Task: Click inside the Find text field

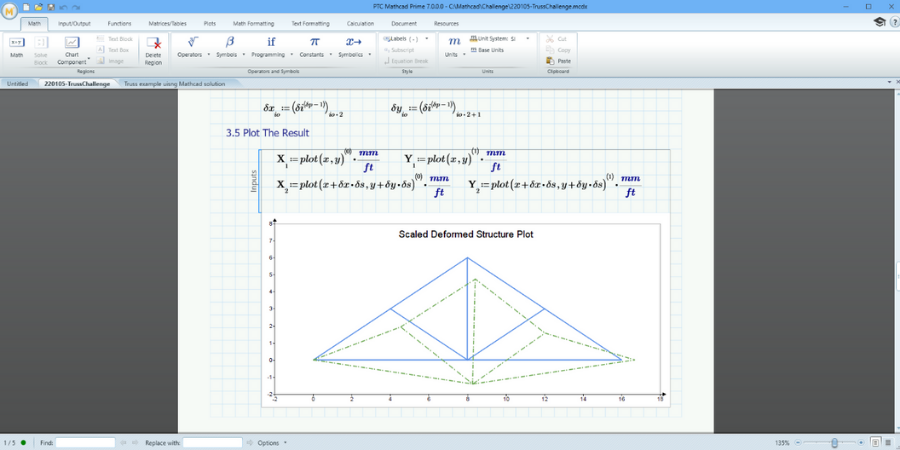Action: pyautogui.click(x=85, y=442)
